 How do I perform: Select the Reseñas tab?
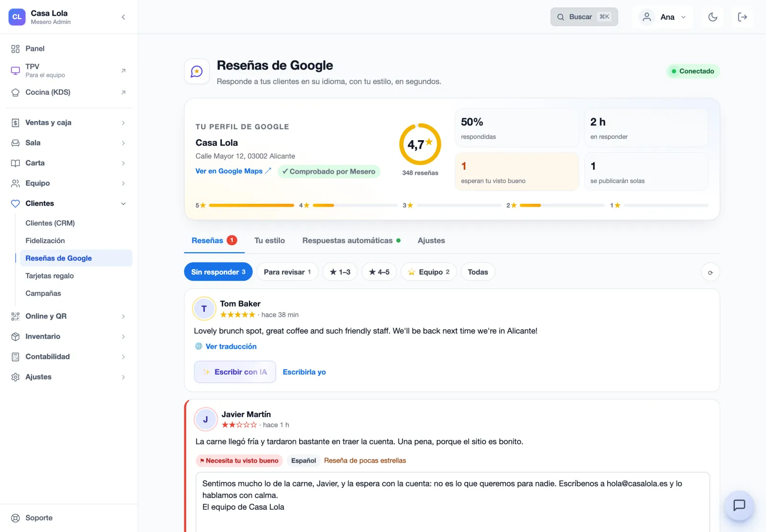tap(214, 241)
